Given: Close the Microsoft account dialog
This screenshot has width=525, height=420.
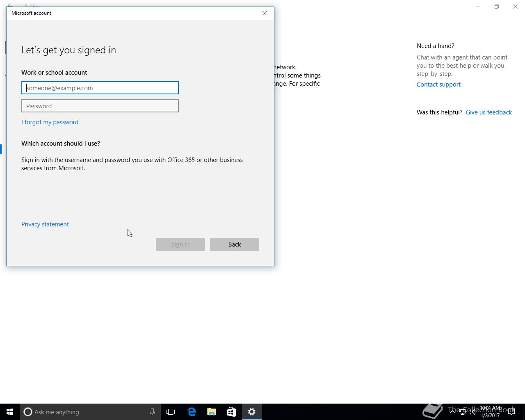Looking at the screenshot, I should (x=265, y=13).
